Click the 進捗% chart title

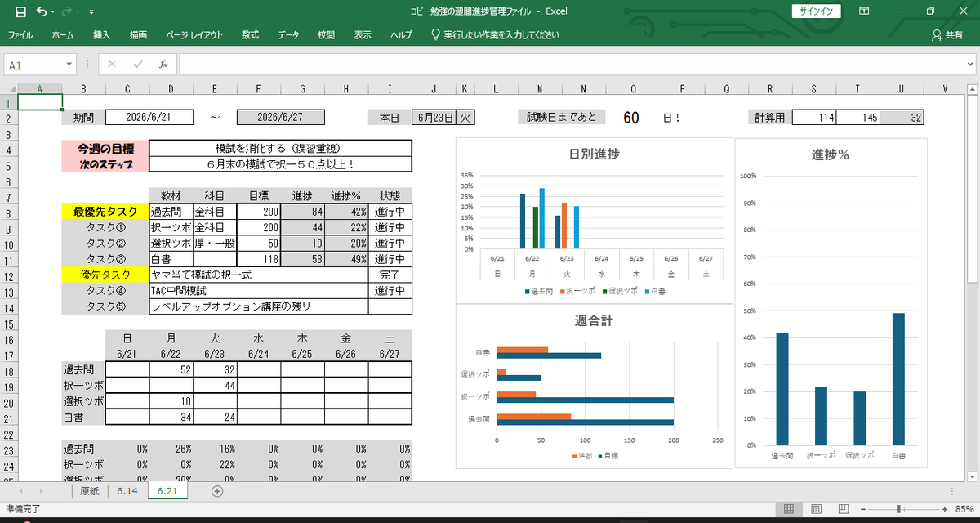click(830, 155)
